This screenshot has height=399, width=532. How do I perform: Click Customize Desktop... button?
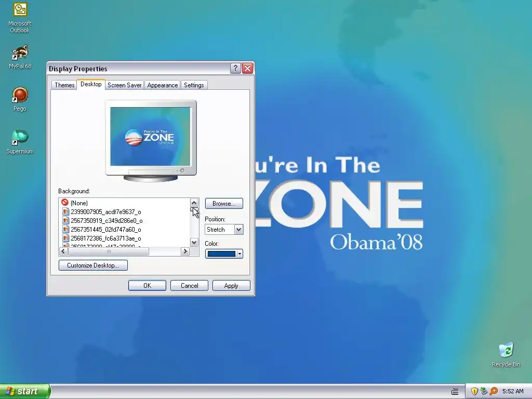click(93, 265)
